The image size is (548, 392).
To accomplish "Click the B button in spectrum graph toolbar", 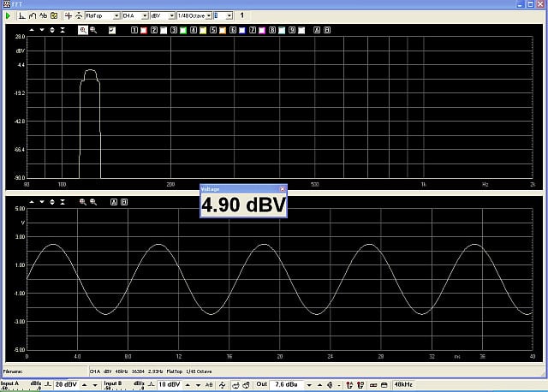I will click(326, 30).
